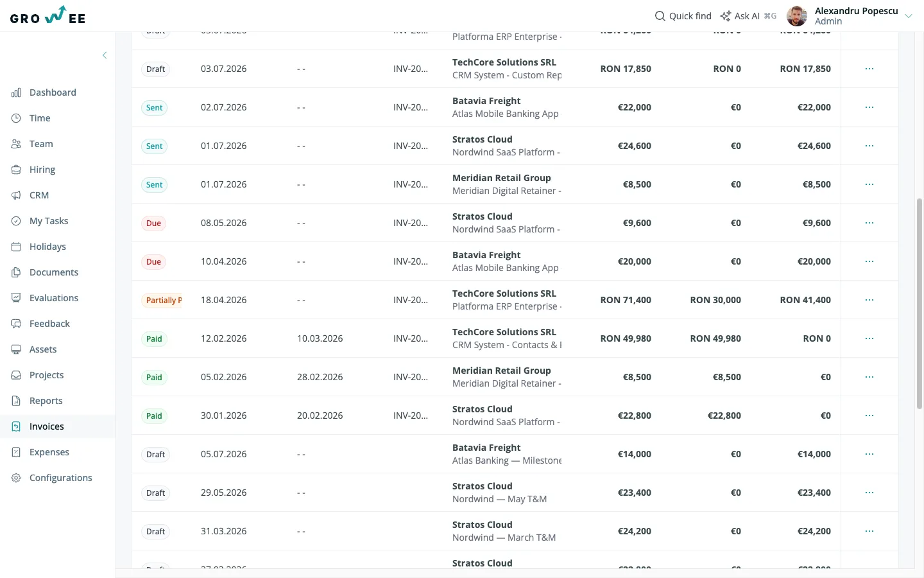Image resolution: width=924 pixels, height=578 pixels.
Task: Click the Quick find button
Action: (x=683, y=16)
